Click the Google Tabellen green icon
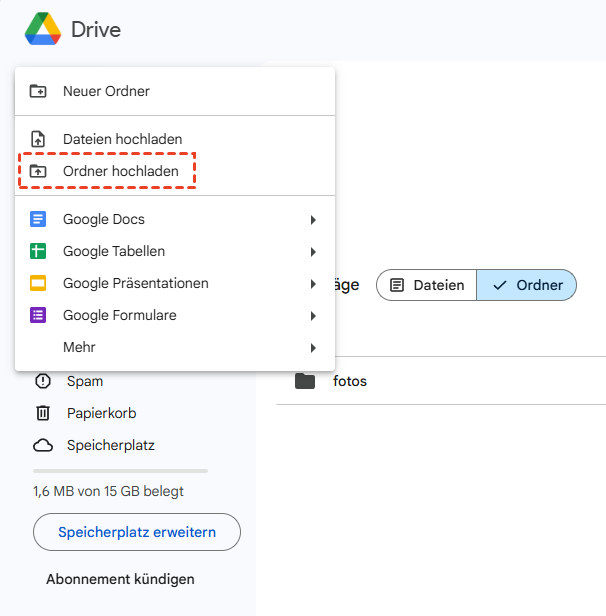The height and width of the screenshot is (616, 606). point(38,251)
